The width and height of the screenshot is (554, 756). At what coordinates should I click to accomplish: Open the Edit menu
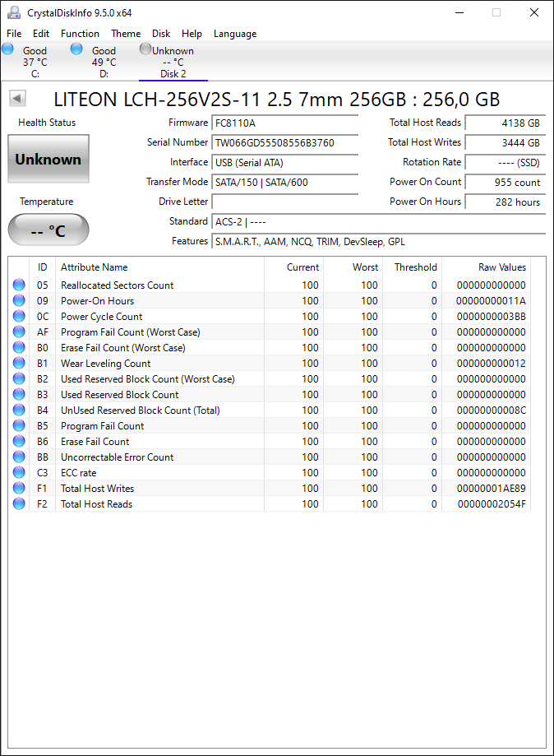(x=41, y=34)
